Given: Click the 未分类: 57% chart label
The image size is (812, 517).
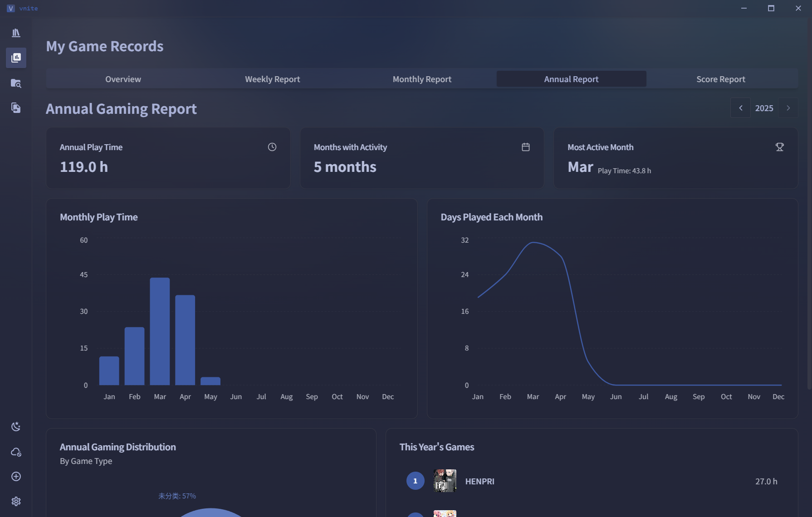Looking at the screenshot, I should click(177, 496).
